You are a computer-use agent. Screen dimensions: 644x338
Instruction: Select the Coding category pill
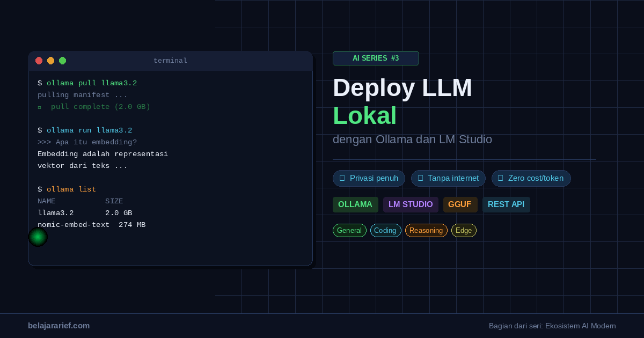click(385, 231)
